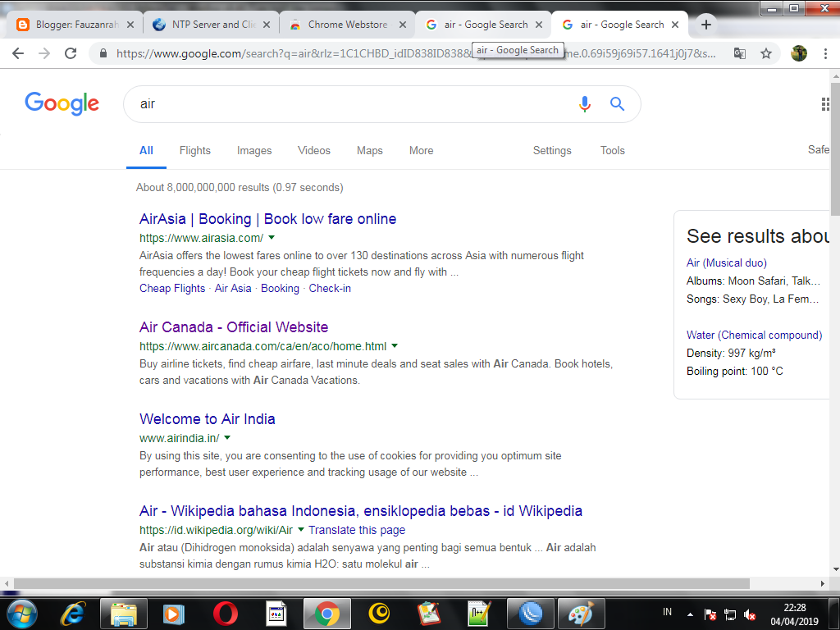Click the Air Asia sitelink
840x630 pixels.
point(233,288)
